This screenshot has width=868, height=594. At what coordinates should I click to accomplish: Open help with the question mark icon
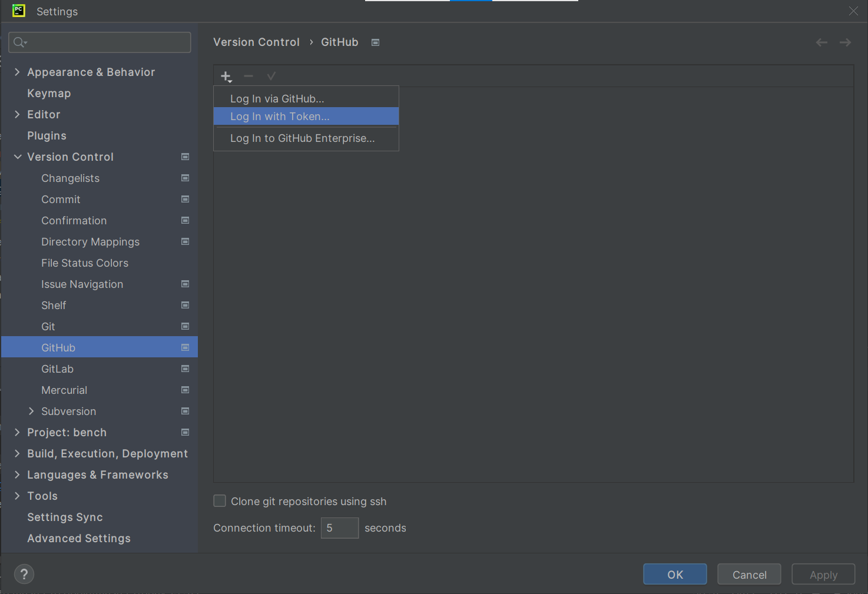[x=24, y=574]
